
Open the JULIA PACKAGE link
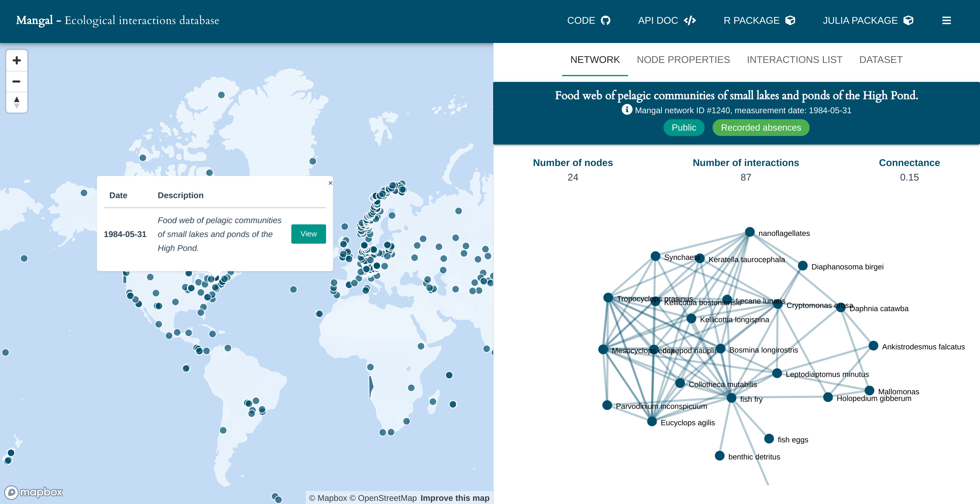click(x=867, y=21)
